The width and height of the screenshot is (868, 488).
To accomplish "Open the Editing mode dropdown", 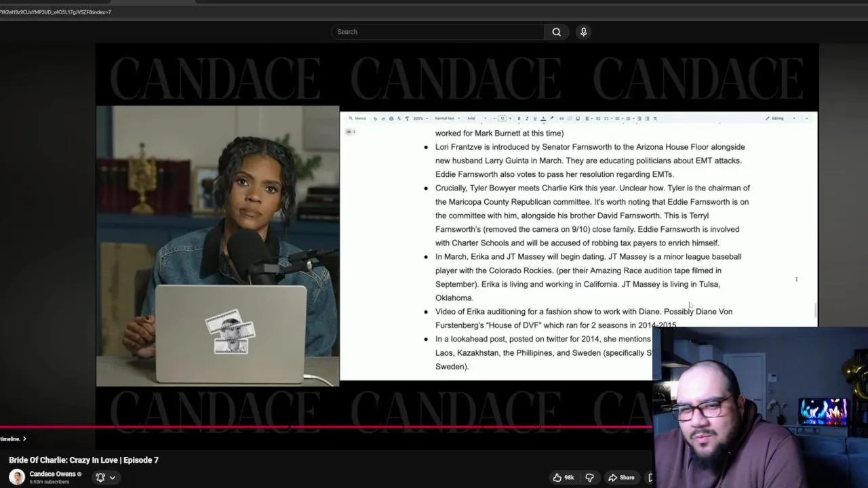I will tap(780, 119).
